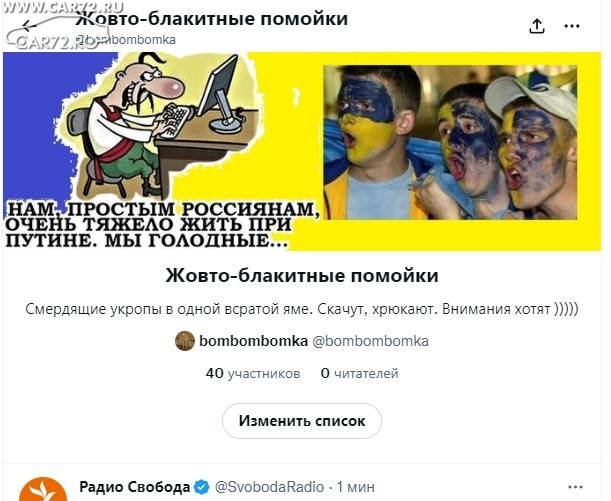Open the Радио Свобода orange avatar
Screen dimensions: 611x501
[43, 490]
